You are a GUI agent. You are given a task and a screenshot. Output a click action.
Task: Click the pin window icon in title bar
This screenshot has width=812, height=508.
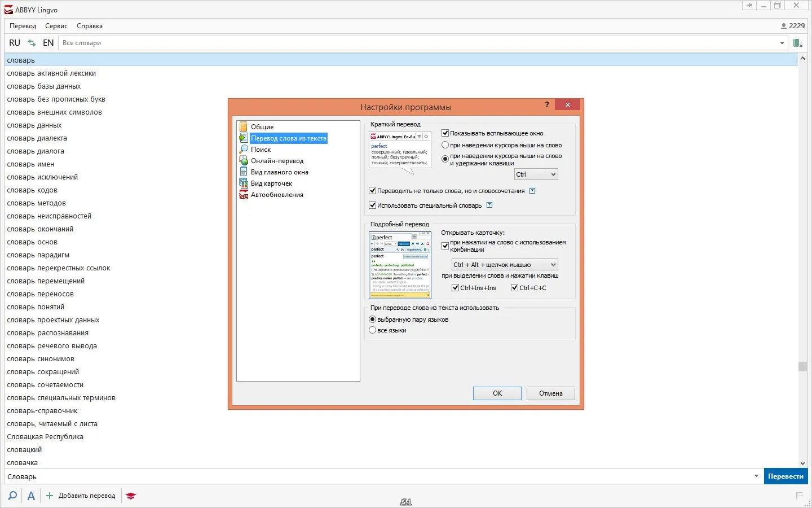(749, 6)
